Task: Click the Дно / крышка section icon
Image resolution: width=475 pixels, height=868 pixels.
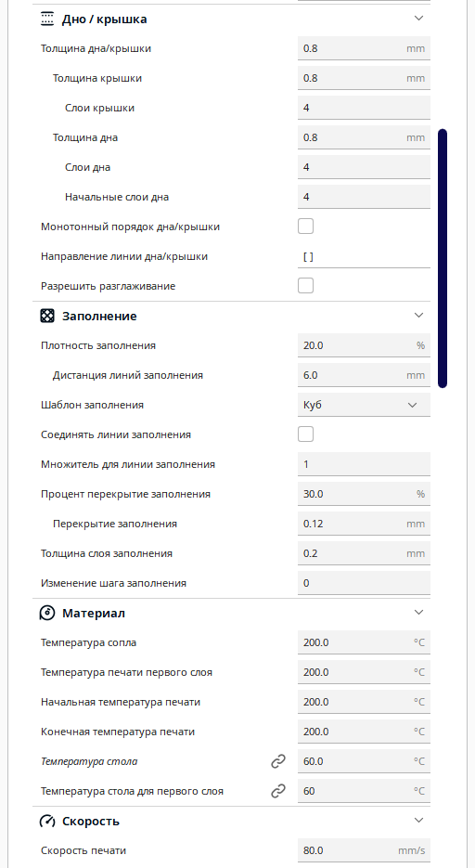Action: tap(47, 19)
